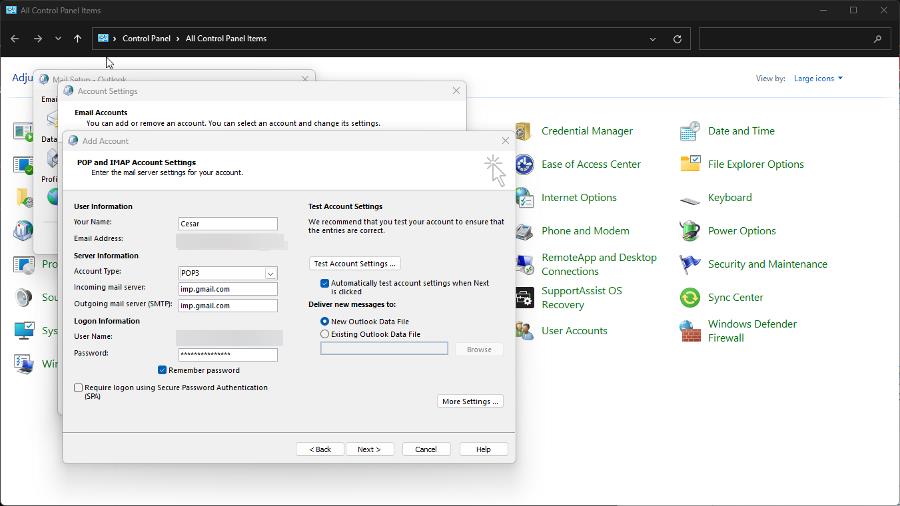Open Internet Options icon

(524, 198)
